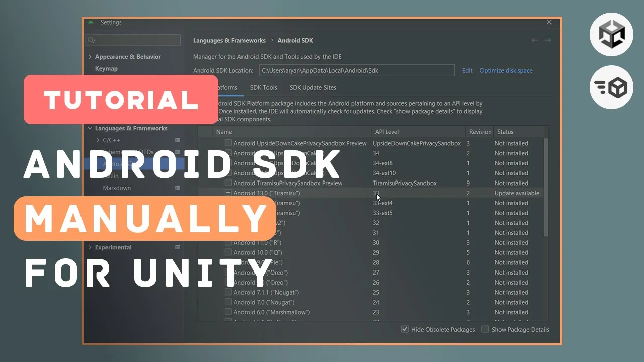Select the Android 13.0 ("Tiramisu") row name
Viewport: 644px width, 362px height.
pyautogui.click(x=267, y=193)
